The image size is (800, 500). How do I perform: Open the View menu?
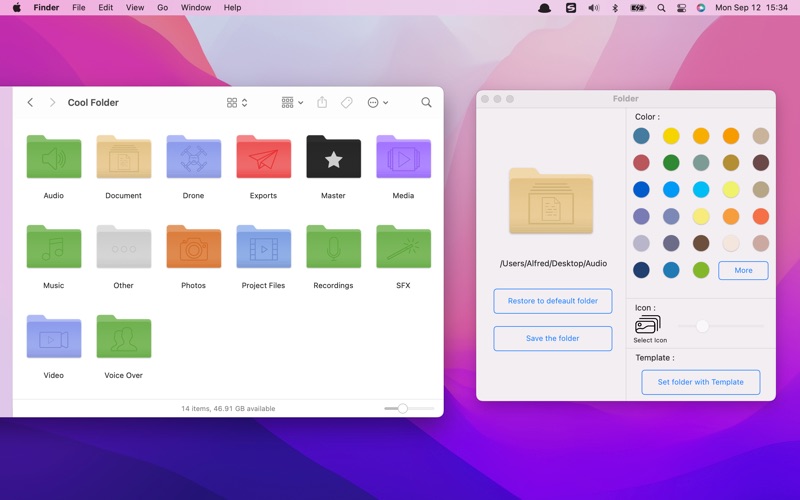coord(135,8)
